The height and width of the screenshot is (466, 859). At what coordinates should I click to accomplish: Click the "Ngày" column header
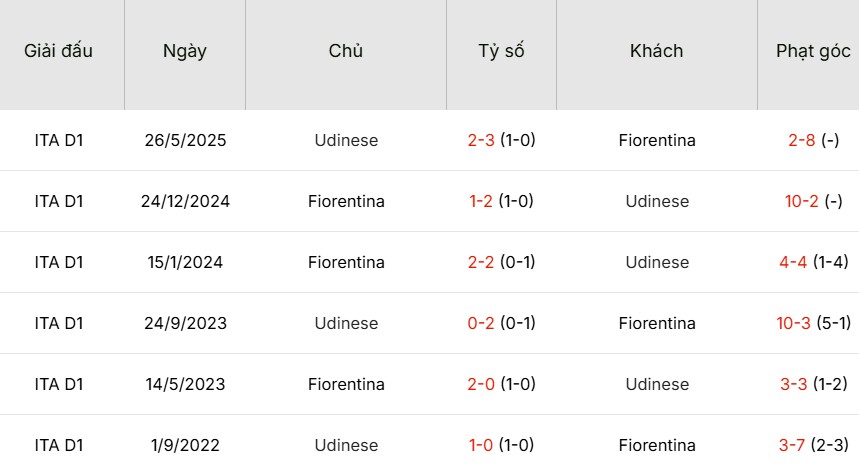click(185, 51)
